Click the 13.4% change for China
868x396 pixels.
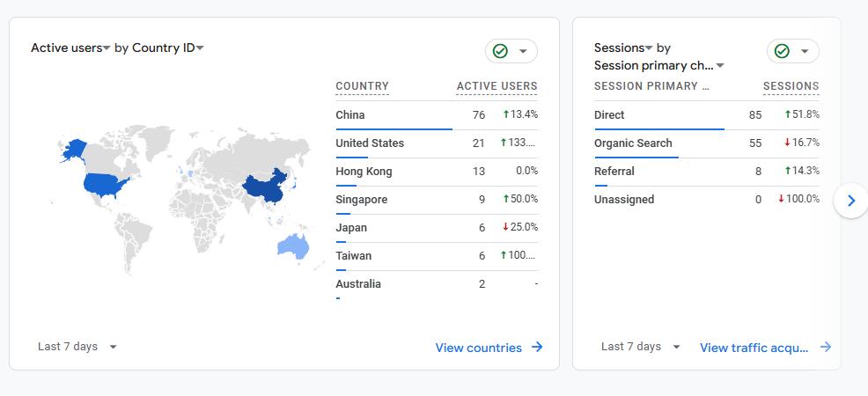pos(520,114)
